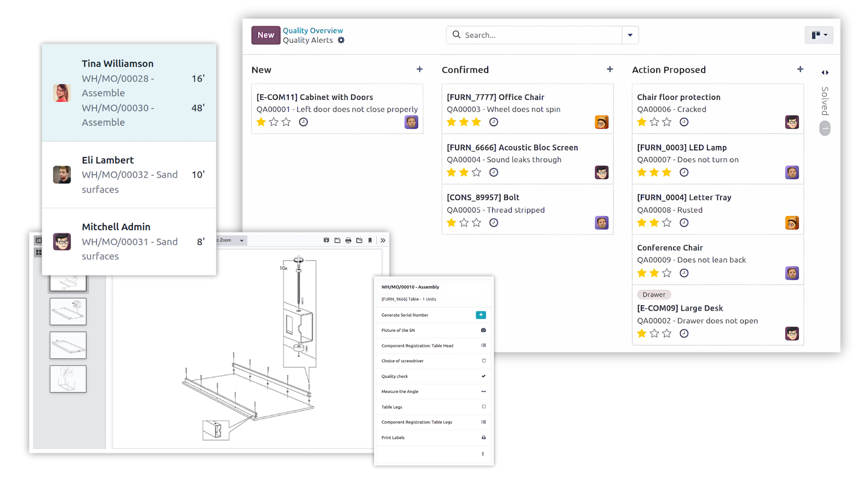Click bookmark icon in PDF viewer toolbar
Image resolution: width=868 pixels, height=477 pixels.
tap(370, 240)
